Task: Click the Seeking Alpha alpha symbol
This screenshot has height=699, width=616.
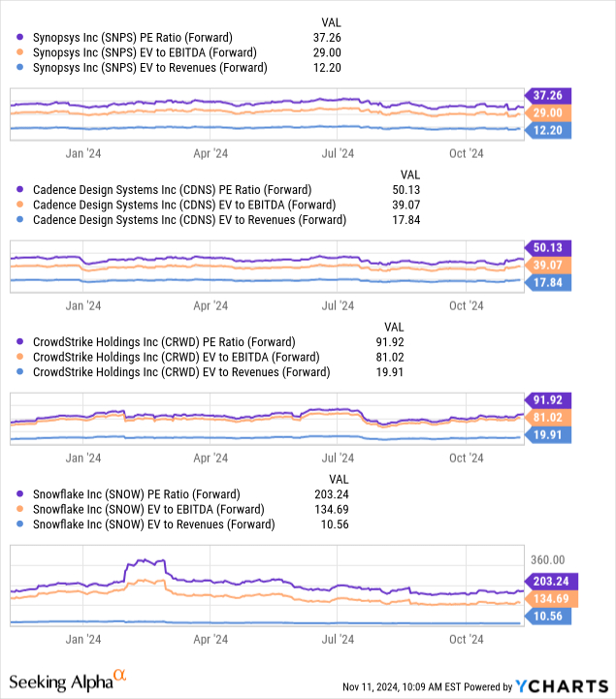Action: (120, 678)
